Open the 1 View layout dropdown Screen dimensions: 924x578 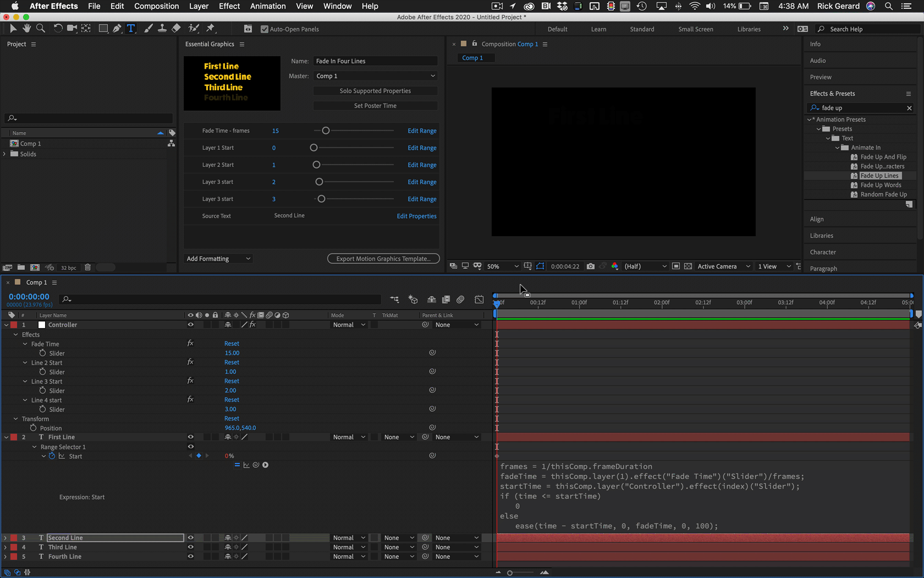tap(774, 266)
